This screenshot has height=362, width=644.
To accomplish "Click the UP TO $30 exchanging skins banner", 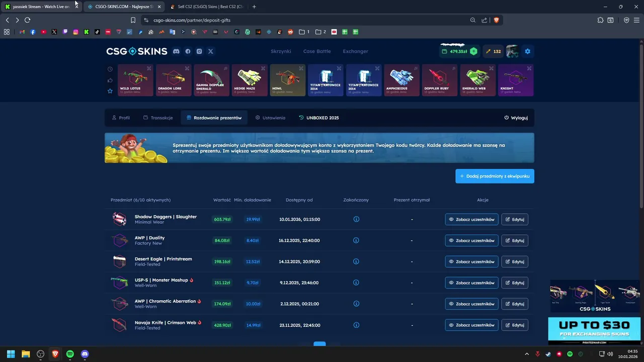I will (594, 330).
